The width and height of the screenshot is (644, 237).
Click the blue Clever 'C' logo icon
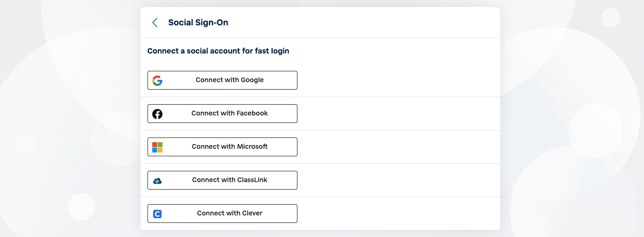(x=157, y=214)
